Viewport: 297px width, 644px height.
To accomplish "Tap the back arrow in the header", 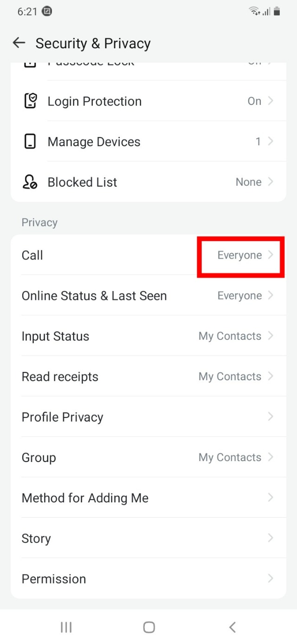I will tap(19, 43).
